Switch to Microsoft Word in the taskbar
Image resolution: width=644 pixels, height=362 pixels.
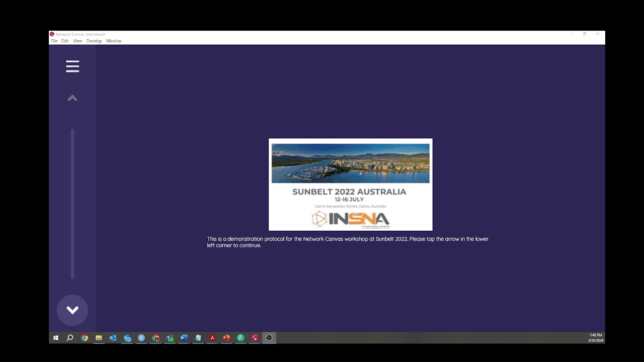(184, 338)
